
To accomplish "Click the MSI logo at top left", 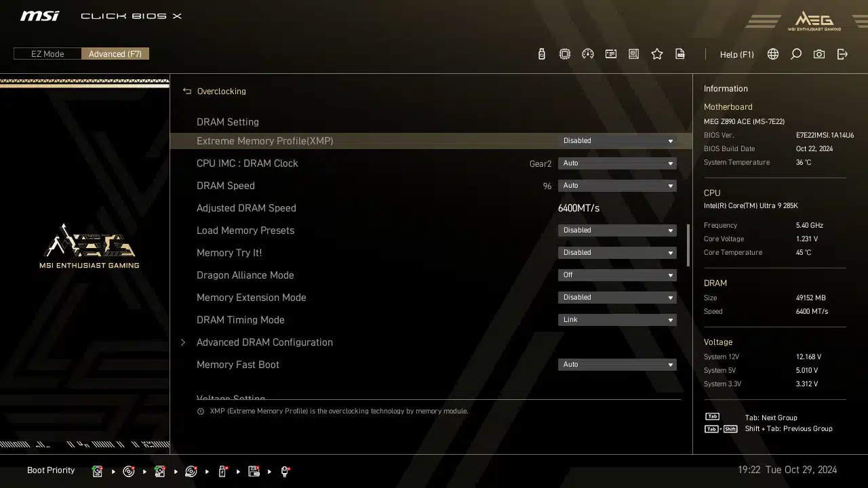I will pyautogui.click(x=39, y=16).
